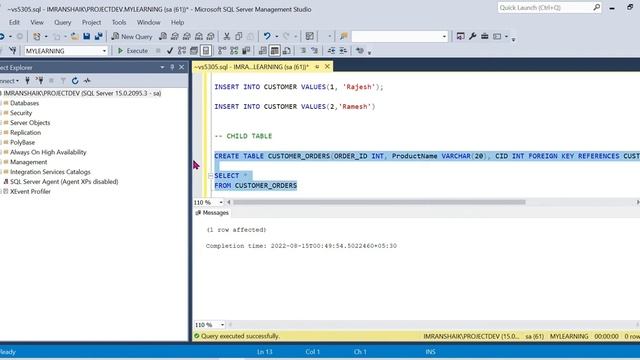
Task: Click the Activity Monitor pulse icon
Action: click(87, 80)
